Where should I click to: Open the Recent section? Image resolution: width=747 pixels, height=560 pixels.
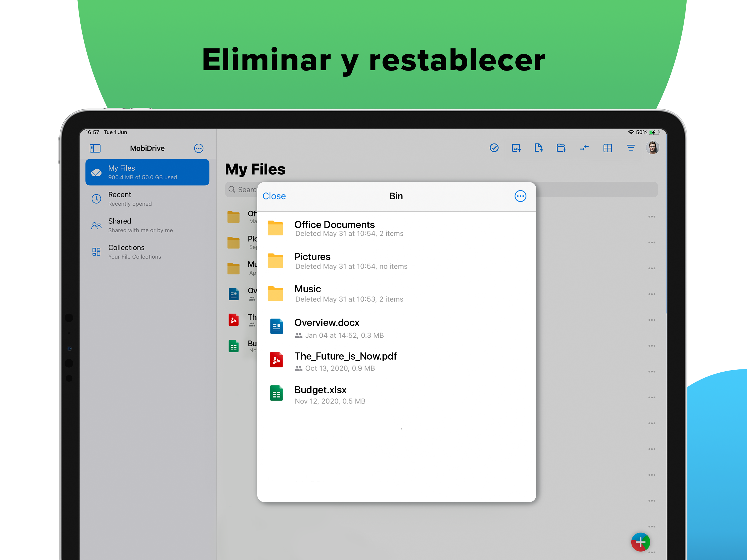pos(147,199)
